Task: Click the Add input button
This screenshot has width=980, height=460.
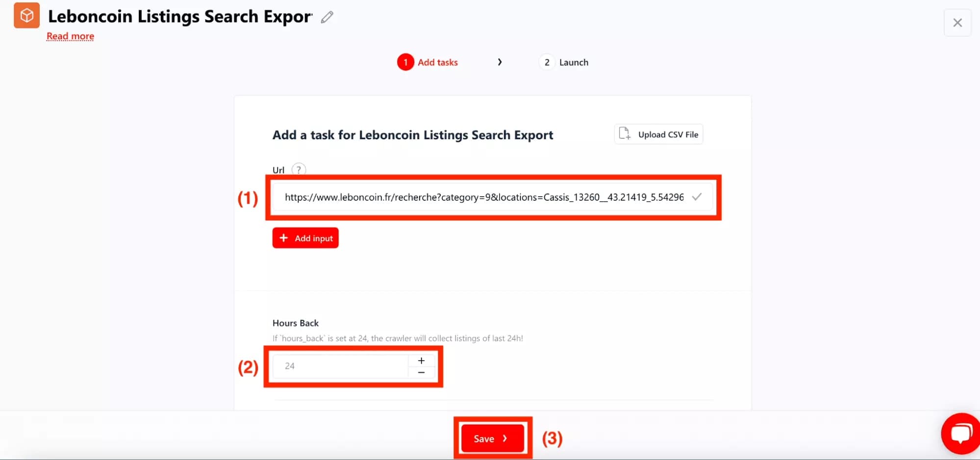Action: 305,238
